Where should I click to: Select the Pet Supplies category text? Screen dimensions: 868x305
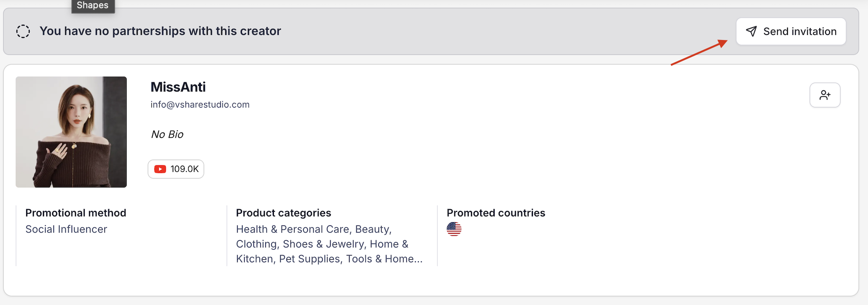point(309,259)
